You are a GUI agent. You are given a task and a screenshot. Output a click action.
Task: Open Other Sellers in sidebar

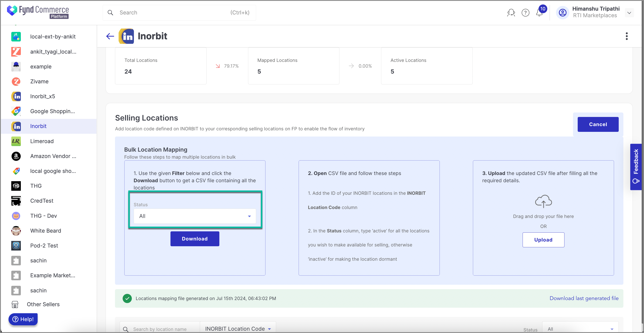pos(49,305)
